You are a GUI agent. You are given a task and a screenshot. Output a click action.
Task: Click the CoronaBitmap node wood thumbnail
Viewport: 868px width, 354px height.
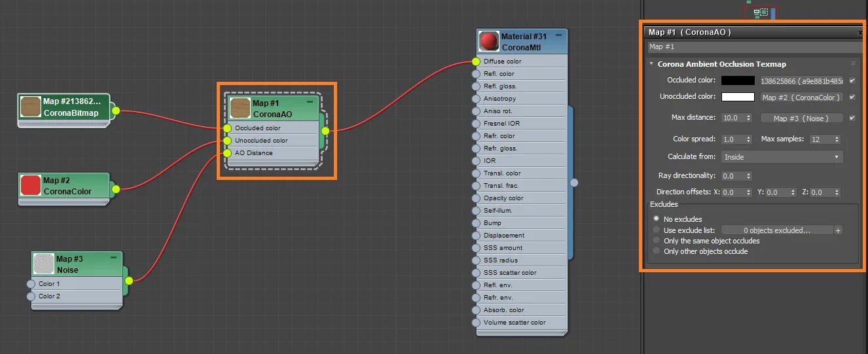[x=31, y=107]
